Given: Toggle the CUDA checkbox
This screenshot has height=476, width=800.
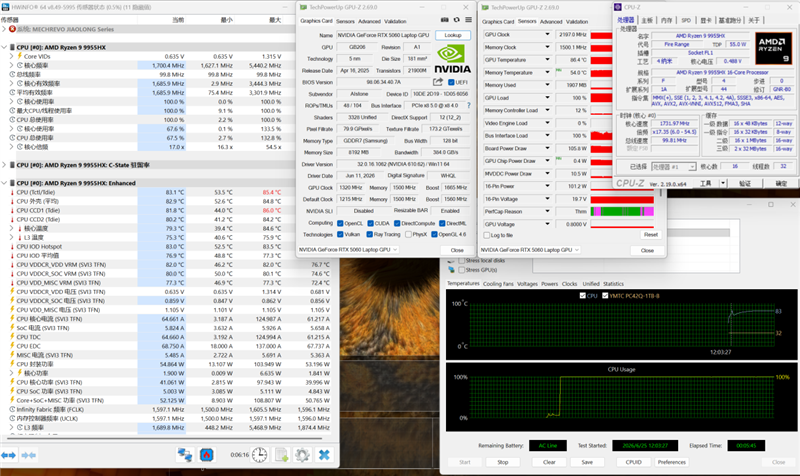Looking at the screenshot, I should pos(370,223).
